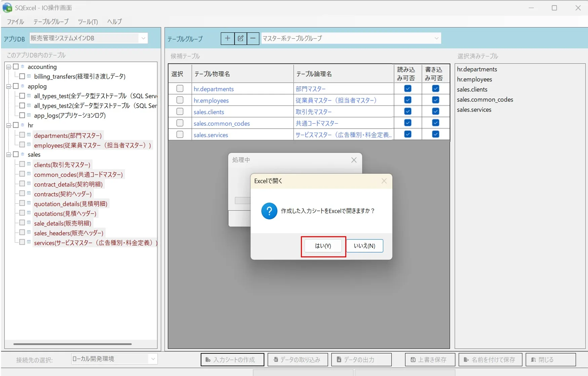The height and width of the screenshot is (376, 588).
Task: Open the ファイル menu
Action: click(x=15, y=22)
